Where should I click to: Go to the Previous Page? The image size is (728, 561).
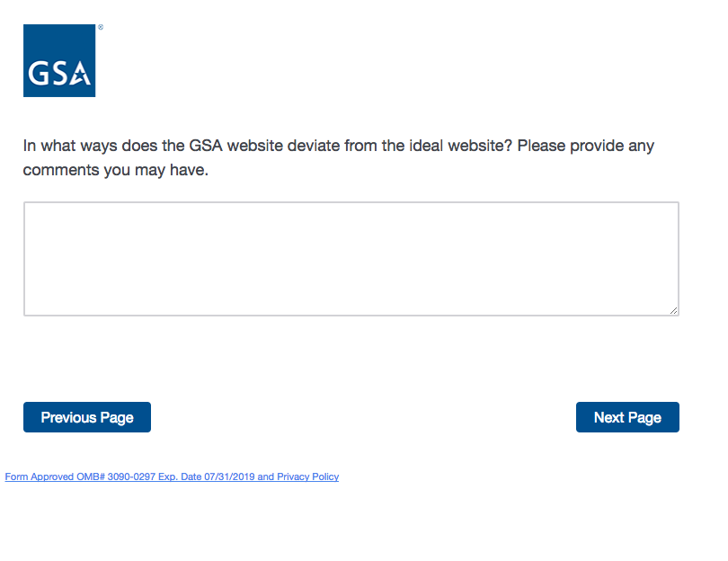87,417
